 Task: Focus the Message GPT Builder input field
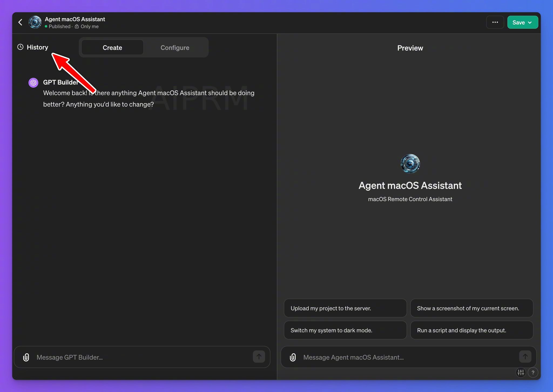point(142,357)
